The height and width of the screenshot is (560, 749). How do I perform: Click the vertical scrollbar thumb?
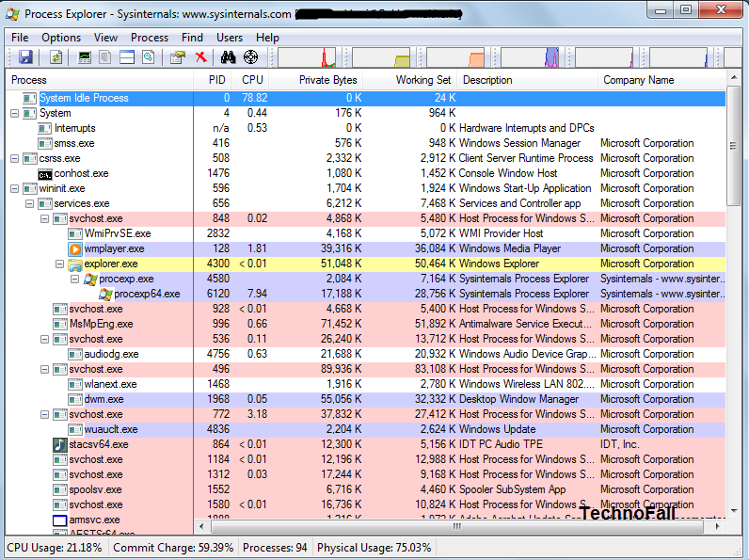pyautogui.click(x=733, y=146)
